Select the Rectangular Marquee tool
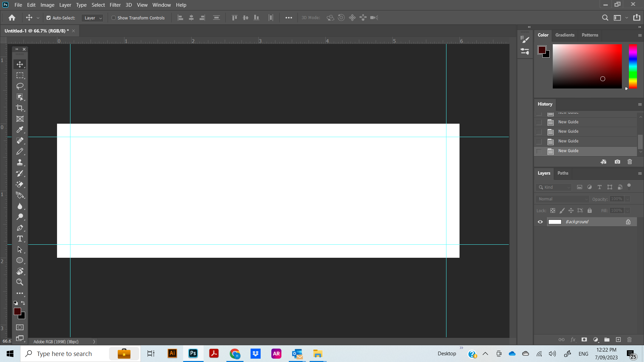This screenshot has height=362, width=644. pyautogui.click(x=20, y=75)
